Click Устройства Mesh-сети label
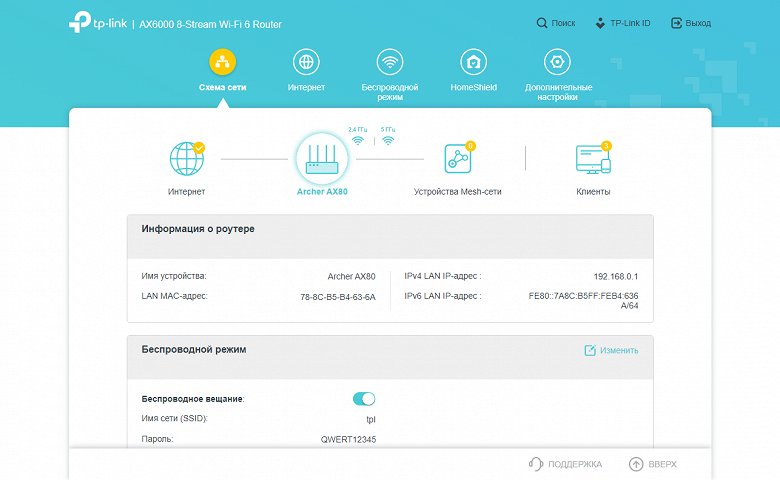The image size is (780, 480). pos(458,192)
